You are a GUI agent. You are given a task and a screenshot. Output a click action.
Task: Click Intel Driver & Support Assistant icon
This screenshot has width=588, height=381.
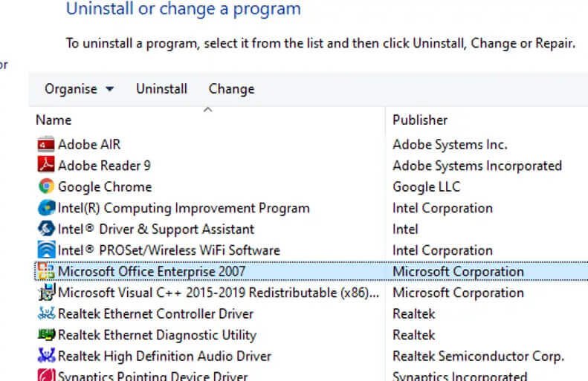click(46, 229)
